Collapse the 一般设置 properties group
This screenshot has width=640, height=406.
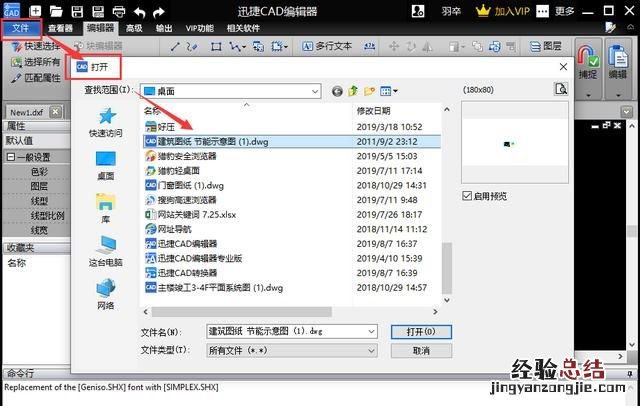click(11, 157)
